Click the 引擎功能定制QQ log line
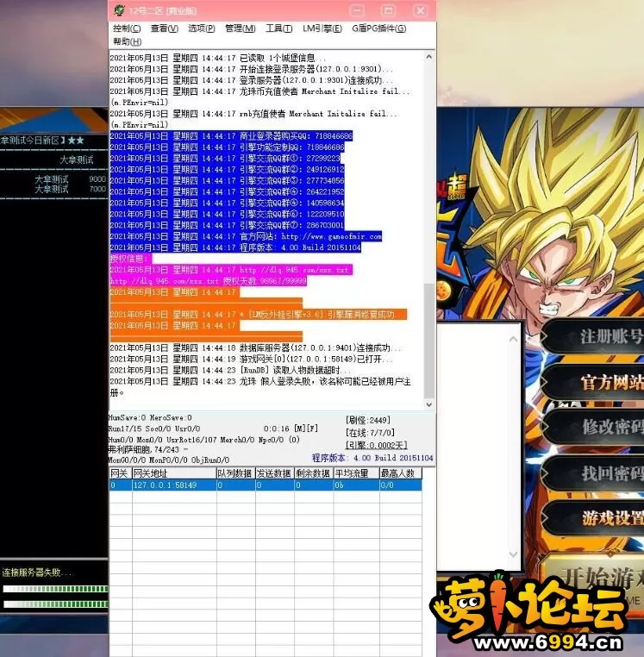 tap(227, 147)
